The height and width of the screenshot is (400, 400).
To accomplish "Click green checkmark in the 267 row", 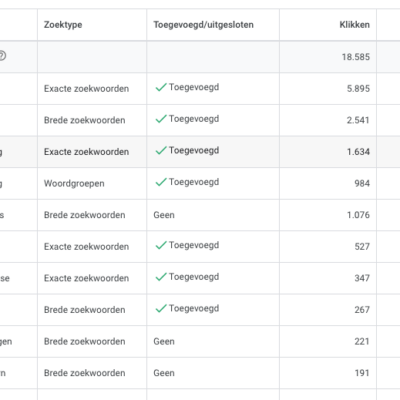I will pos(161,309).
